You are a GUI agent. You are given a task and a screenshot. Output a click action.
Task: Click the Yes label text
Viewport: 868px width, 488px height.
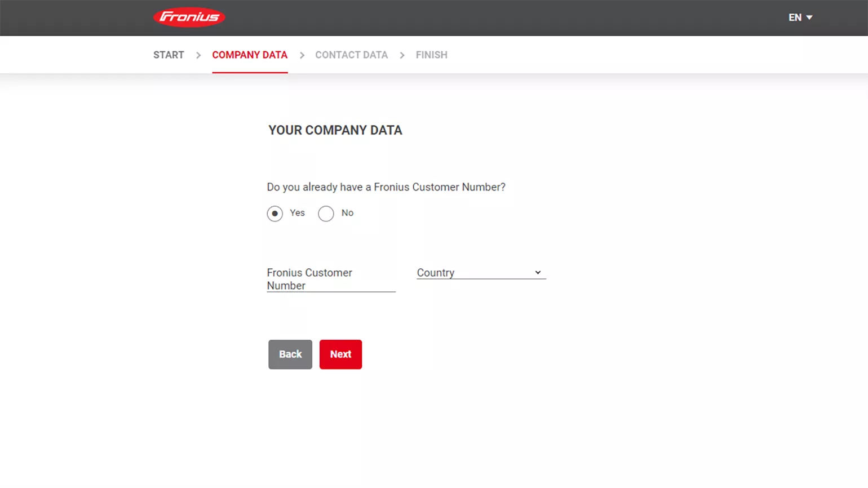pyautogui.click(x=297, y=213)
